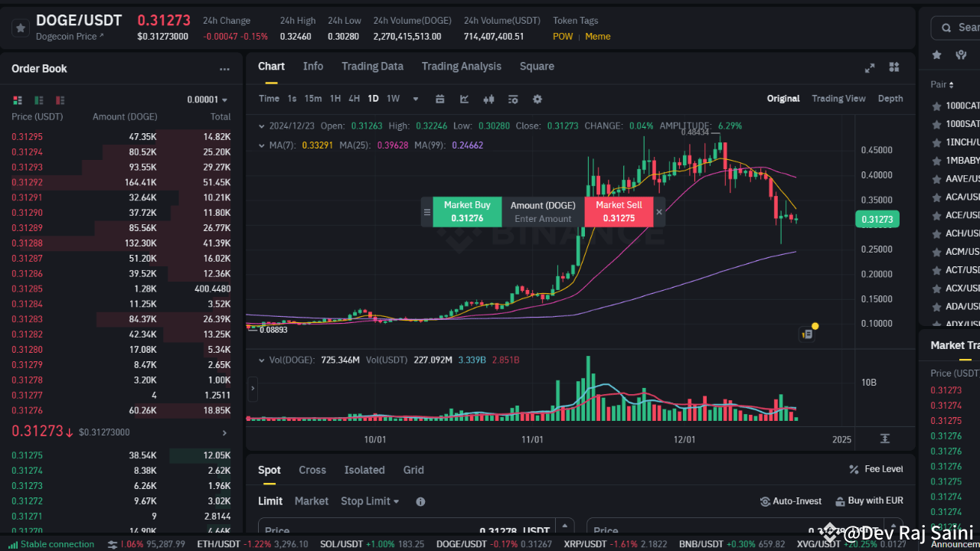Star the ACM pair row

click(936, 253)
